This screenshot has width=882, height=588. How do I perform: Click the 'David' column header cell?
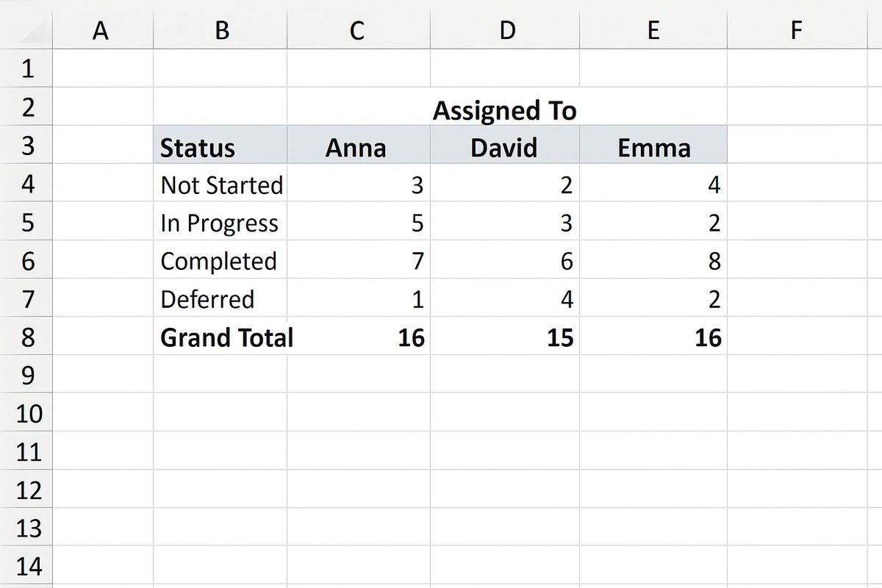click(504, 145)
